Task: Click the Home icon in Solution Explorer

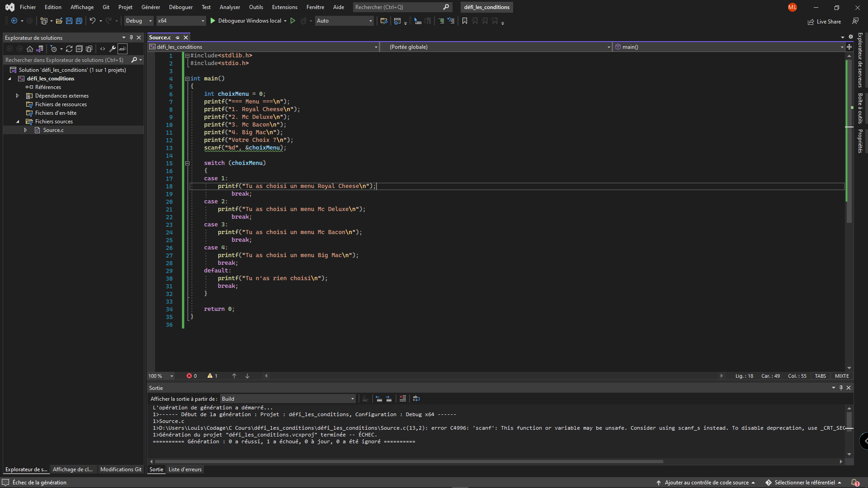Action: point(30,49)
